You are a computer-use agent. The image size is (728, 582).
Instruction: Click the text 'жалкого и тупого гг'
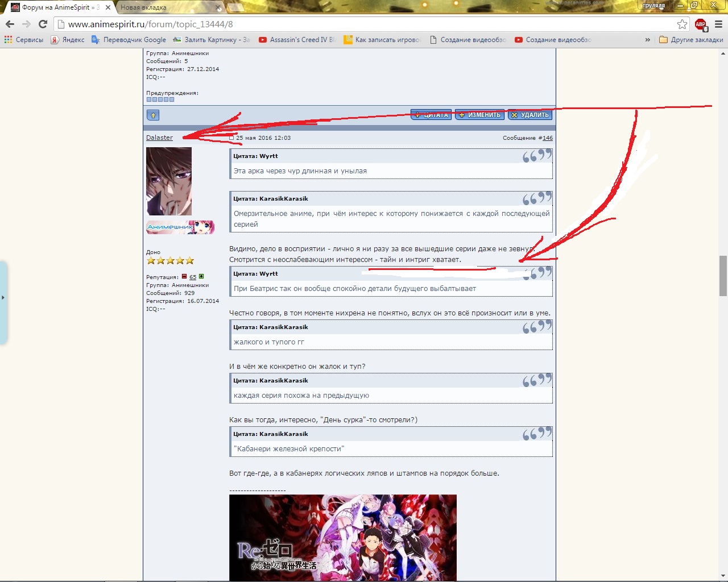pos(269,342)
